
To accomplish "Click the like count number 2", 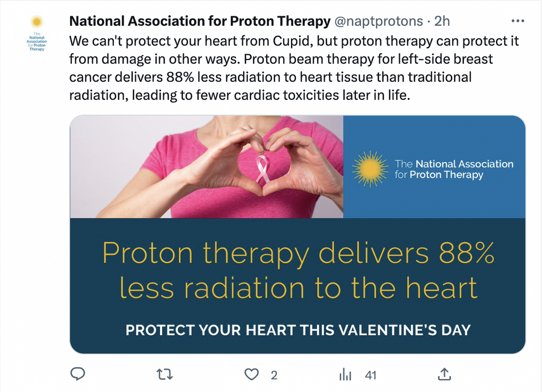I will [x=274, y=375].
